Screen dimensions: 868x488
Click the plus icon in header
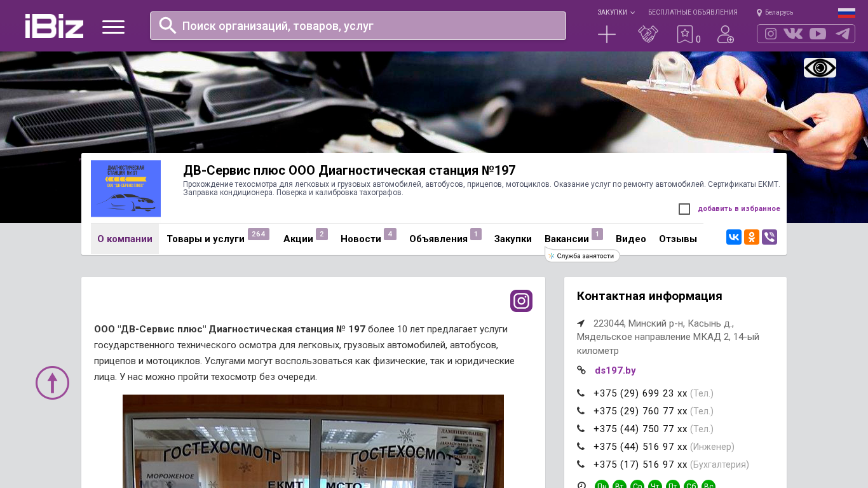607,34
